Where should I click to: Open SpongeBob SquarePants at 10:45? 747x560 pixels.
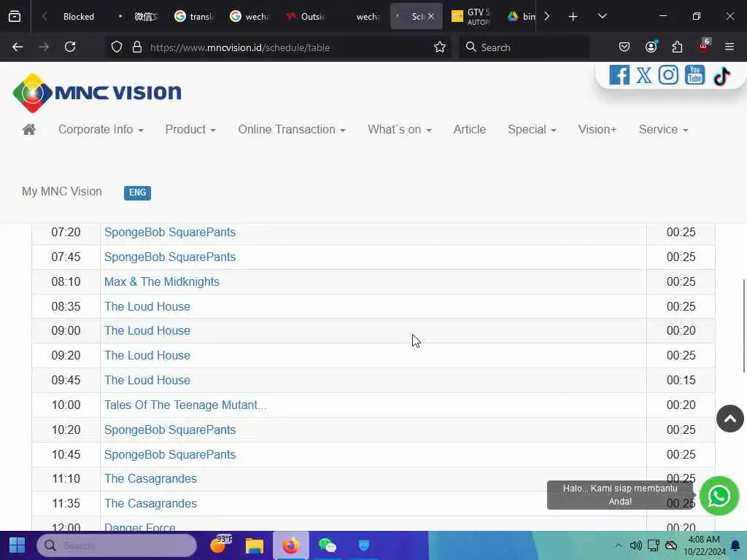(170, 455)
